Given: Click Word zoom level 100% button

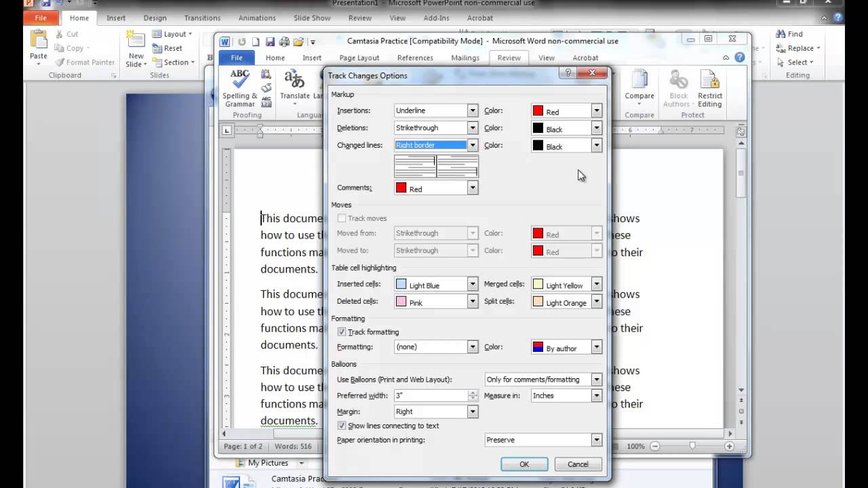Looking at the screenshot, I should [x=635, y=447].
